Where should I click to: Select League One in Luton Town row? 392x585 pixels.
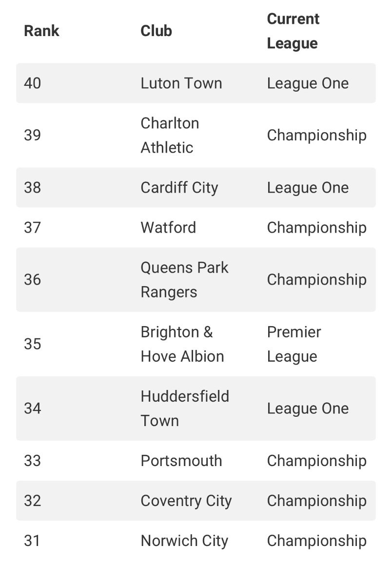coord(308,83)
